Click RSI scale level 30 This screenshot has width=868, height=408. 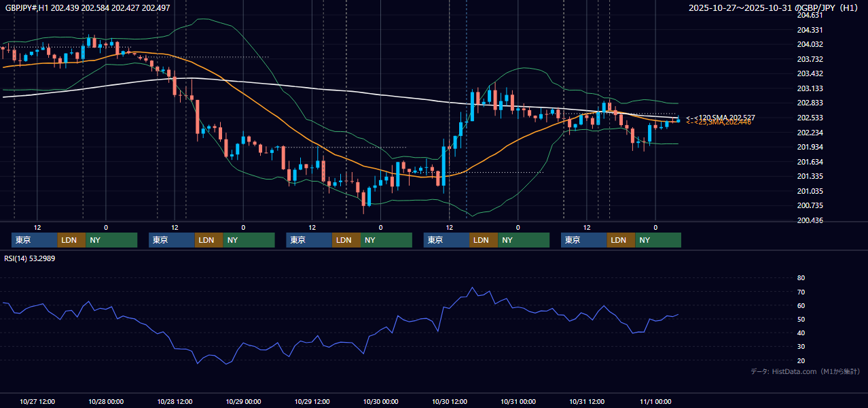801,347
